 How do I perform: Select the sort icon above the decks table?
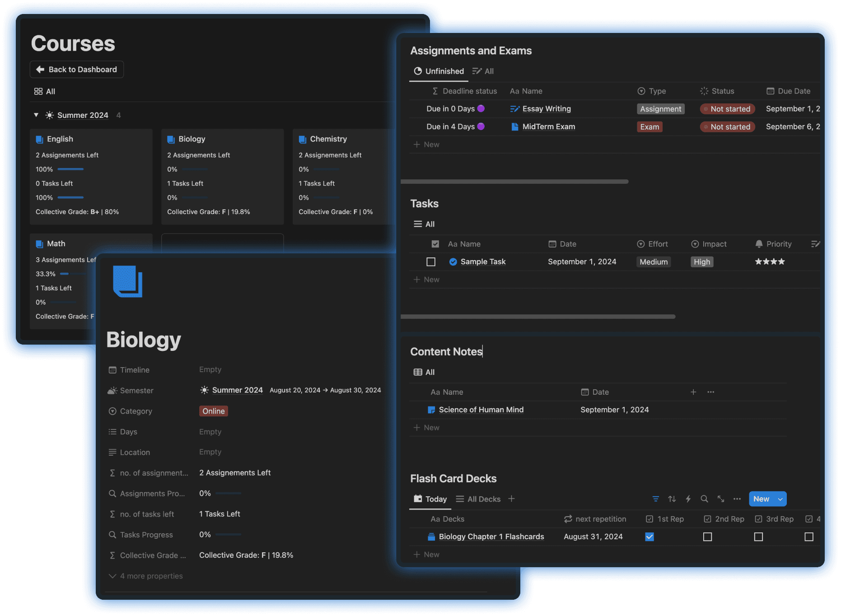(672, 499)
